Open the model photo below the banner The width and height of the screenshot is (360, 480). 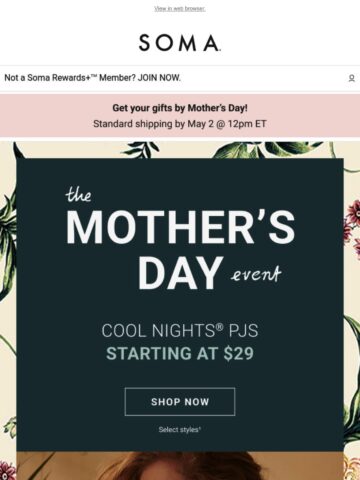click(180, 466)
